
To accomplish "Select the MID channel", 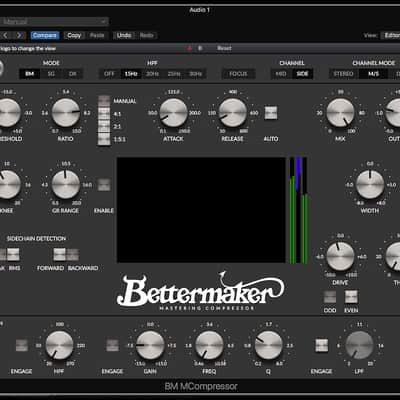I will [281, 74].
